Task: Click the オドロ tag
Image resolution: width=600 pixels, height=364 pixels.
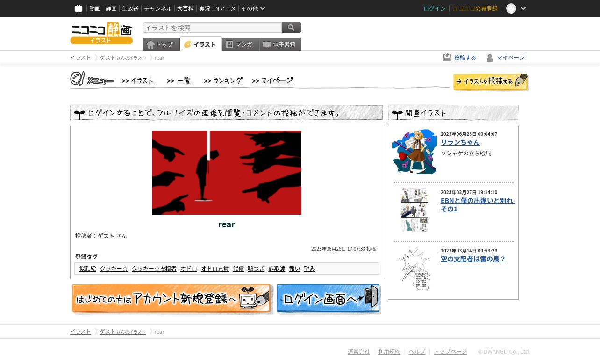Action: [x=189, y=269]
